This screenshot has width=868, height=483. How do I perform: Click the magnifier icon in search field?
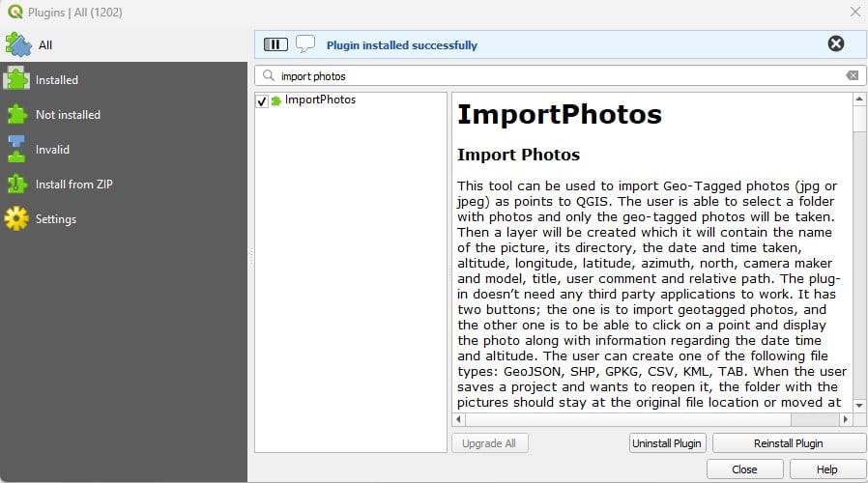269,75
